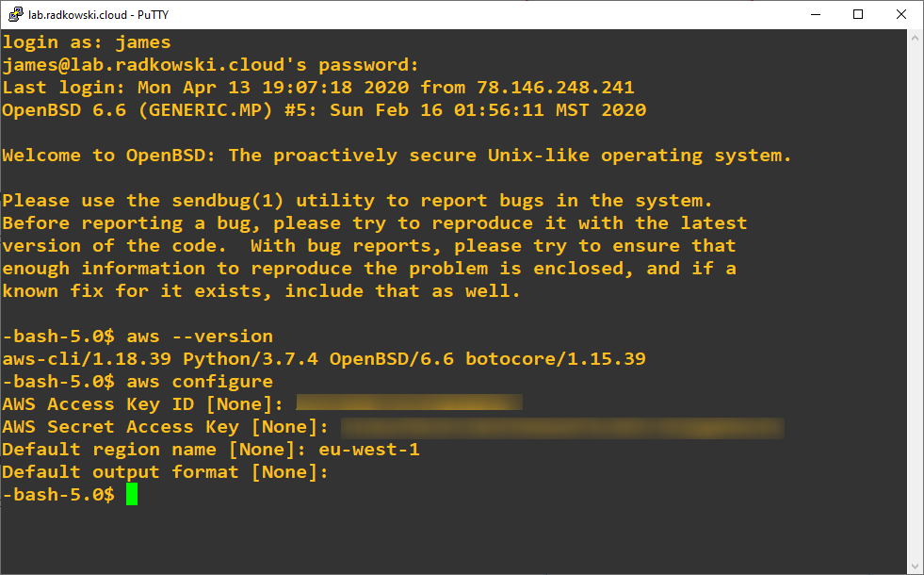Click the 'Welcome to OpenBSD' message line
The width and height of the screenshot is (924, 575).
(x=397, y=156)
